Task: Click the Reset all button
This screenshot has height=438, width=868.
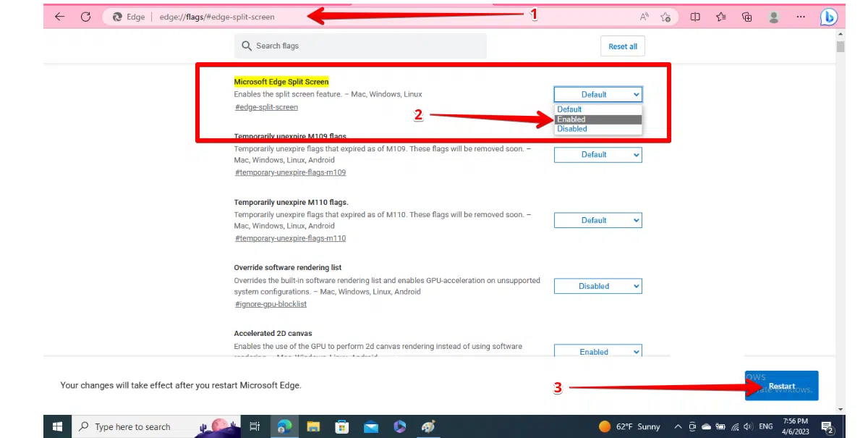Action: click(x=622, y=46)
